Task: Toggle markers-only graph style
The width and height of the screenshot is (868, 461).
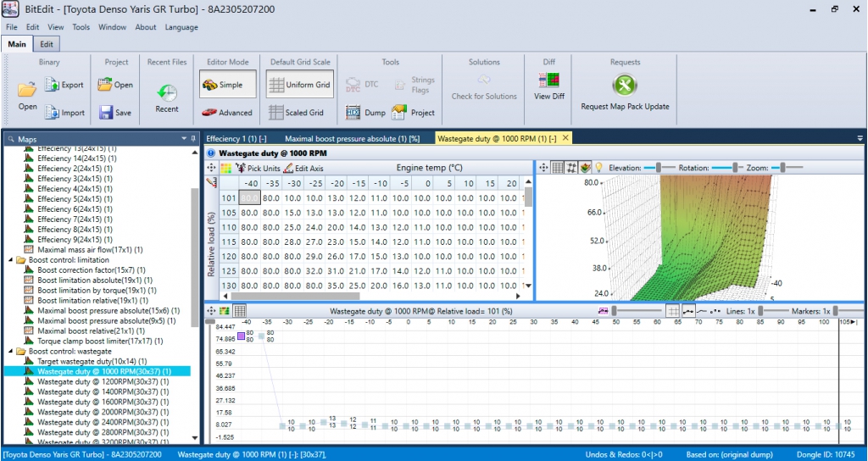Action: pos(715,311)
